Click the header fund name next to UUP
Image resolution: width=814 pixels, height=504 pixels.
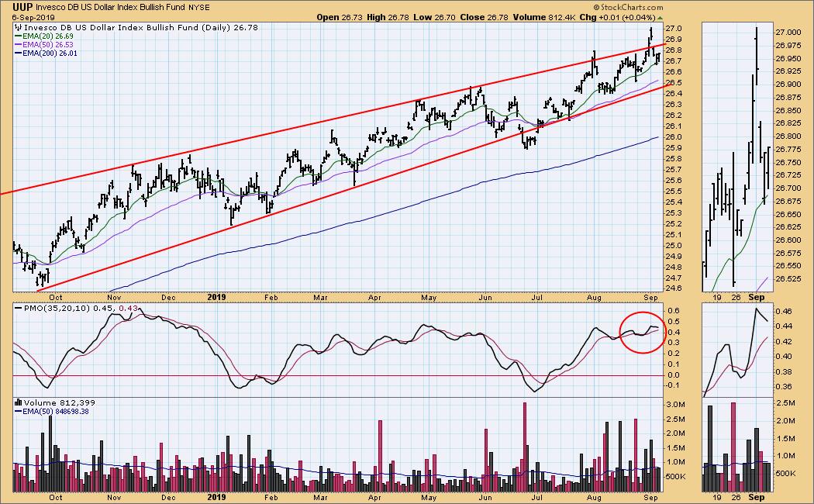(111, 8)
